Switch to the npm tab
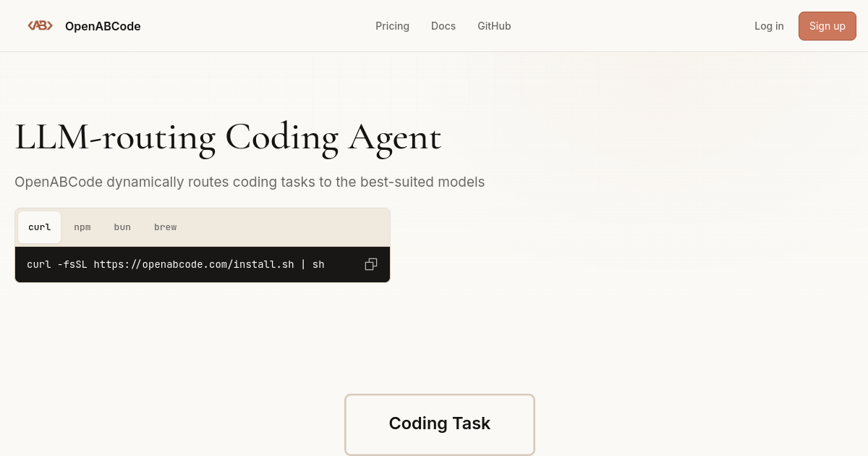Viewport: 868px width, 456px height. 82,227
